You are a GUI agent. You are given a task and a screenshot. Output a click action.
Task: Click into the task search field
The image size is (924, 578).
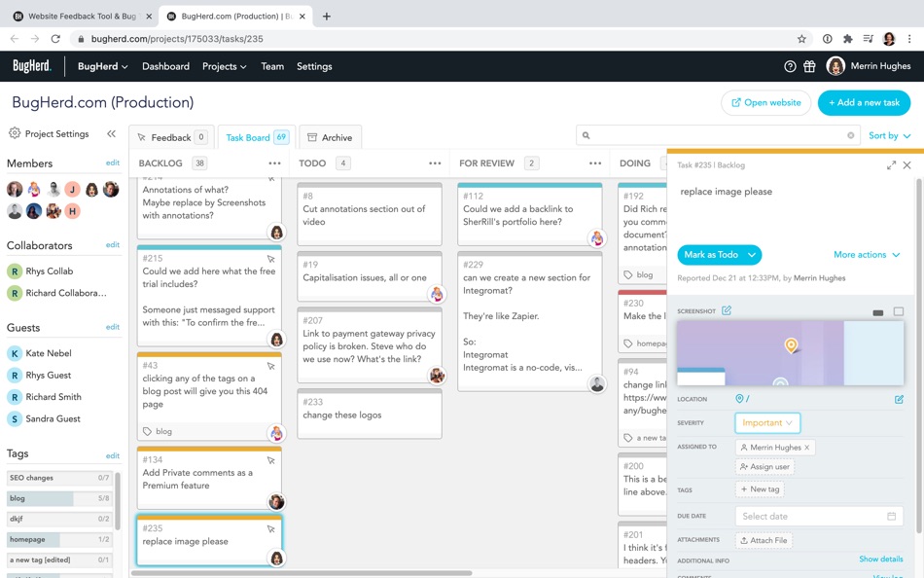[718, 135]
